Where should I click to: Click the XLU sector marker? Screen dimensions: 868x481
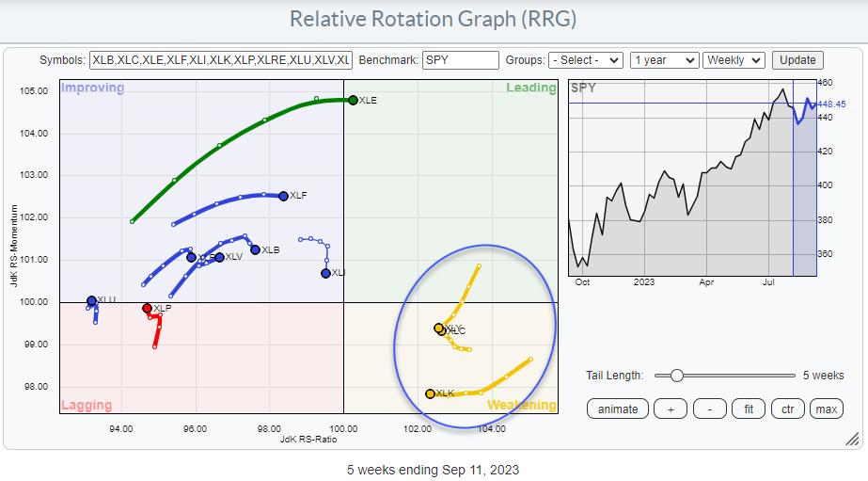pyautogui.click(x=91, y=300)
